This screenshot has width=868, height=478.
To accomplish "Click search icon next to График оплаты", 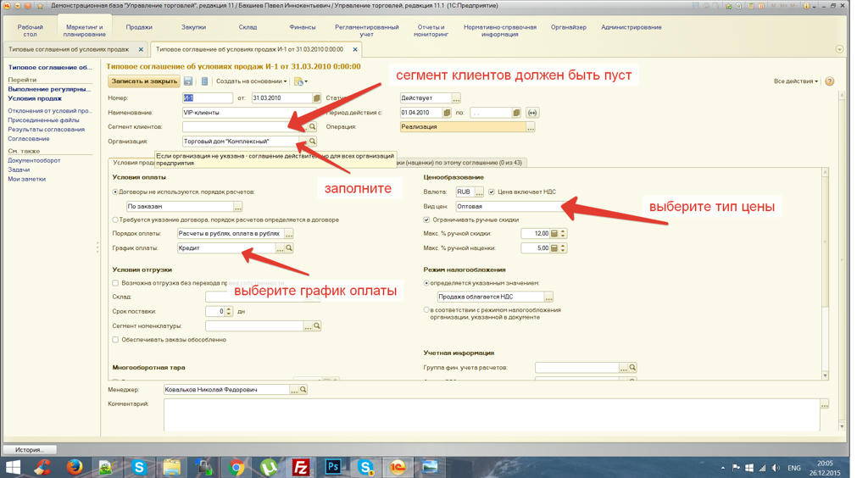I will click(x=289, y=248).
